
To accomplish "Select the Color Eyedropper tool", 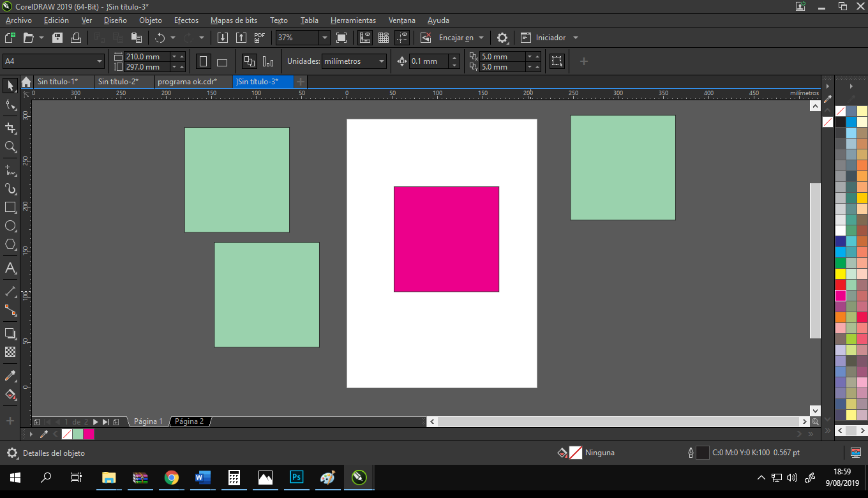I will pyautogui.click(x=10, y=375).
